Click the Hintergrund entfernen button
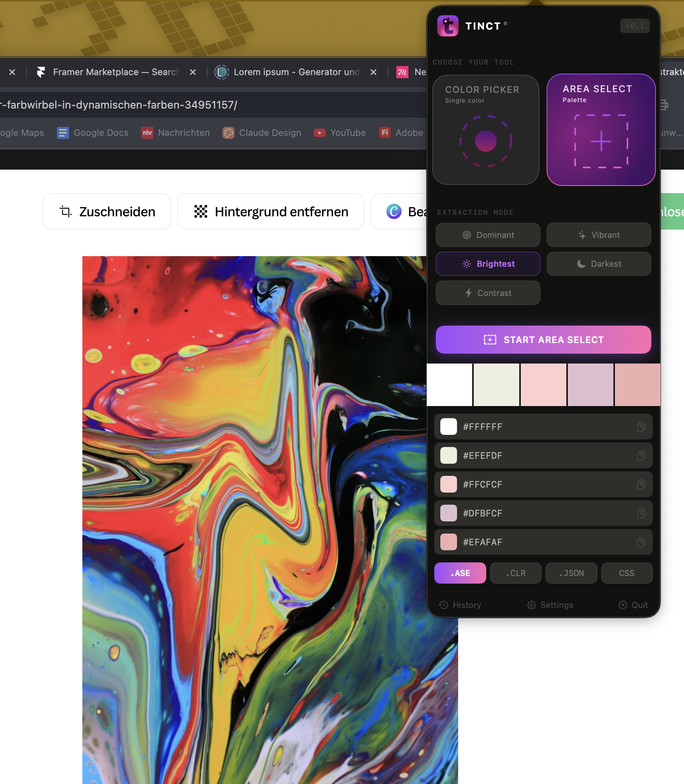The width and height of the screenshot is (684, 784). pyautogui.click(x=271, y=211)
